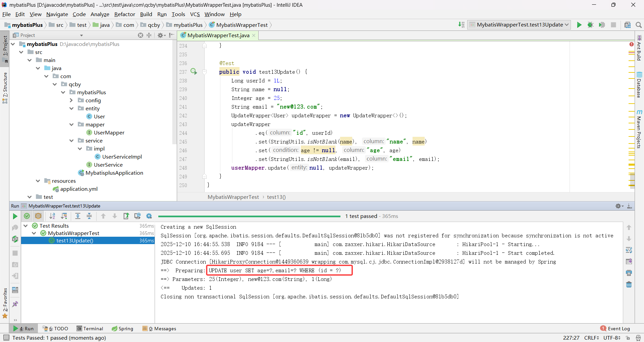Click the run gutter icon on line 237
Viewport: 644px width, 342px height.
coord(194,71)
